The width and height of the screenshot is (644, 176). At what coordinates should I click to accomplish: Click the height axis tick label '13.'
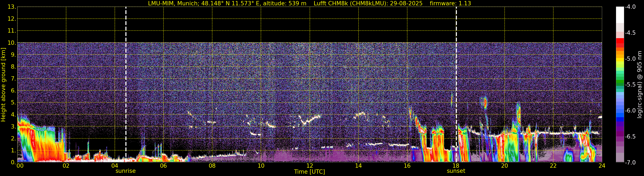pos(12,7)
